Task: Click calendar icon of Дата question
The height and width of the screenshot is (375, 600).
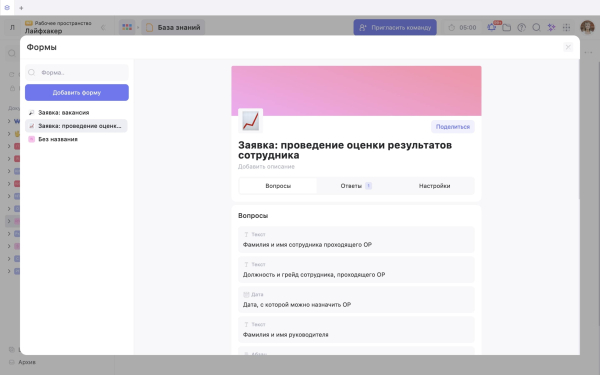Action: pyautogui.click(x=246, y=294)
